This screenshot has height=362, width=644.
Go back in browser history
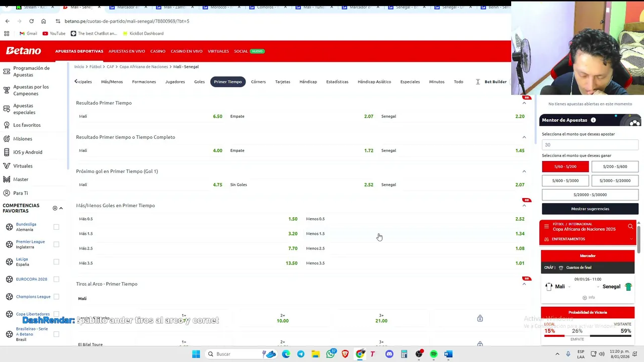click(x=7, y=21)
